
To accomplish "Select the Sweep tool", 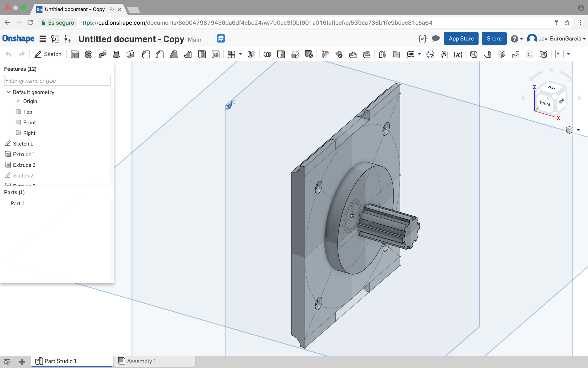I will coord(102,54).
